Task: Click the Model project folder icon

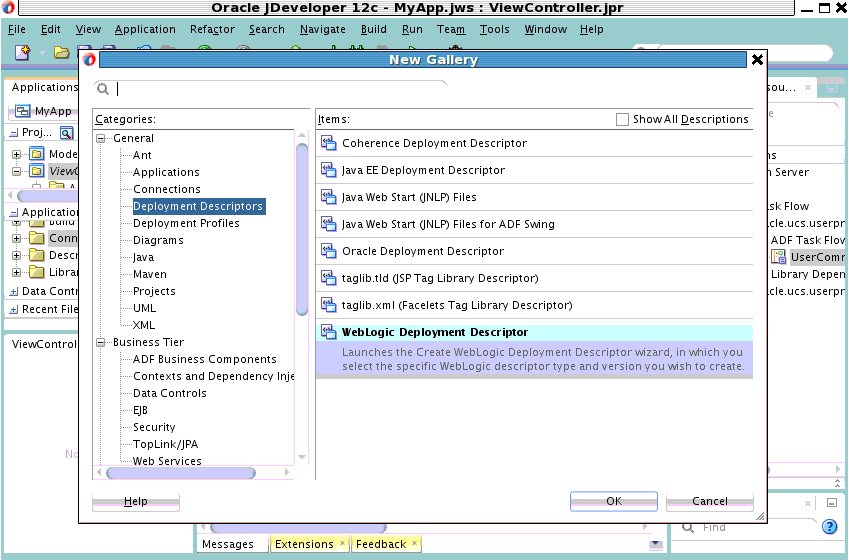Action: tap(37, 154)
